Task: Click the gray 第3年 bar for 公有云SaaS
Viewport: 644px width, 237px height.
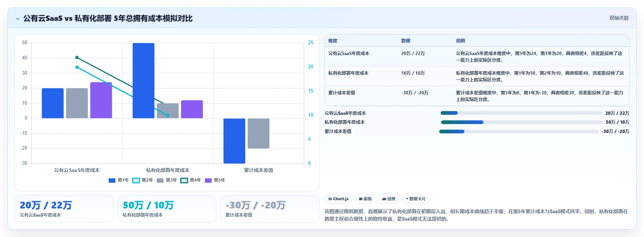Action: 77,103
